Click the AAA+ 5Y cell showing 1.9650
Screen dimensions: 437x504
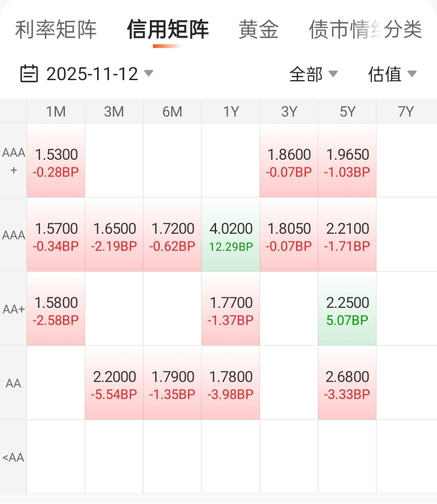(347, 162)
